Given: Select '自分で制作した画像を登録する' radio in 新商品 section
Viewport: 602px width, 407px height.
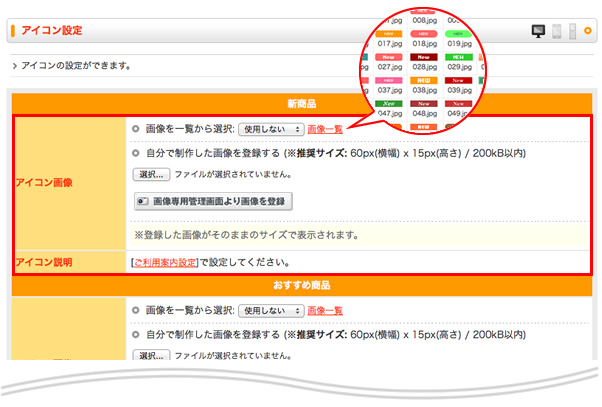Looking at the screenshot, I should tap(136, 152).
